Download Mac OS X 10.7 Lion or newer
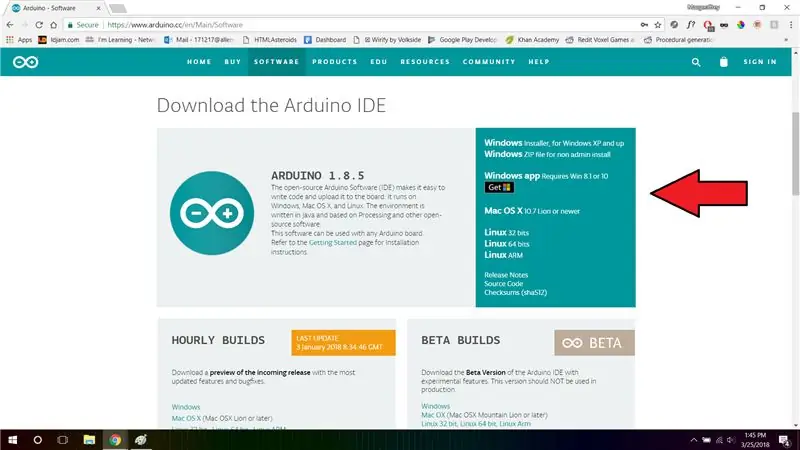The width and height of the screenshot is (800, 450). (532, 211)
